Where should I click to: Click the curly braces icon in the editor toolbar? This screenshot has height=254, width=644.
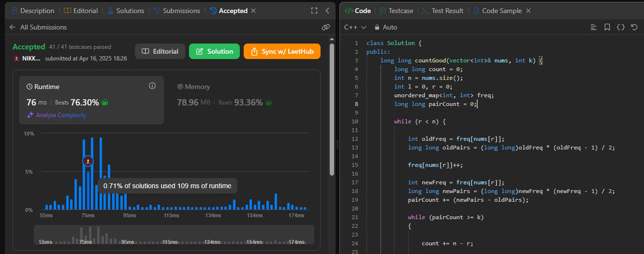[620, 27]
